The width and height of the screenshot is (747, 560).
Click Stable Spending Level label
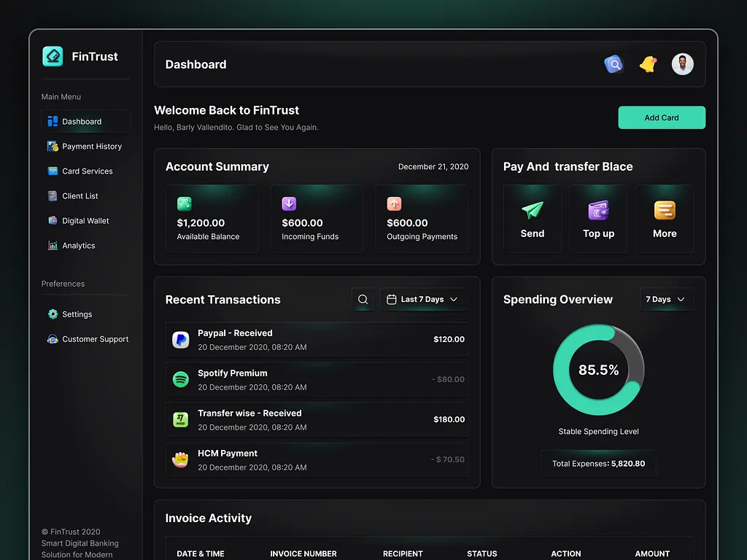[598, 432]
